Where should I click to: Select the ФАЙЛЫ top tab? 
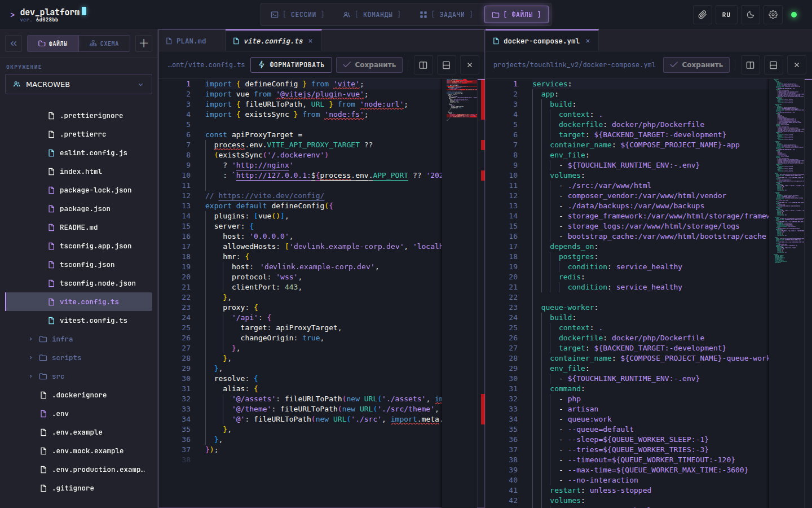pyautogui.click(x=516, y=15)
